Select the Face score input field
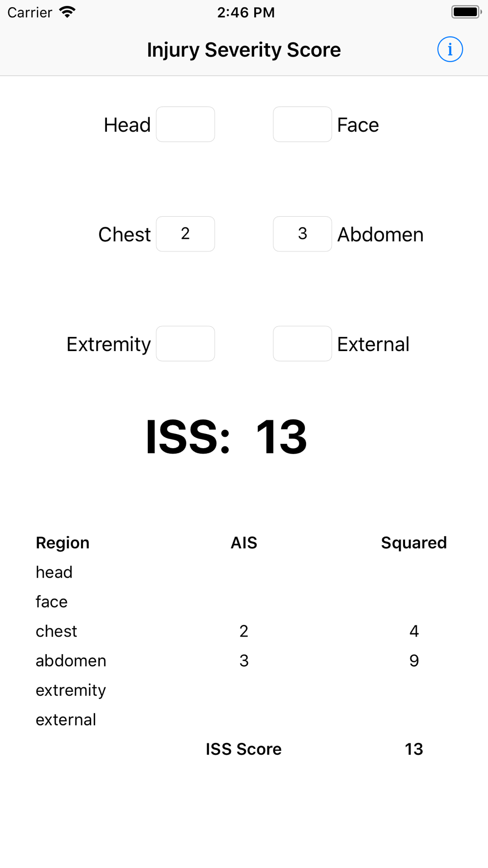488x868 pixels. click(302, 124)
